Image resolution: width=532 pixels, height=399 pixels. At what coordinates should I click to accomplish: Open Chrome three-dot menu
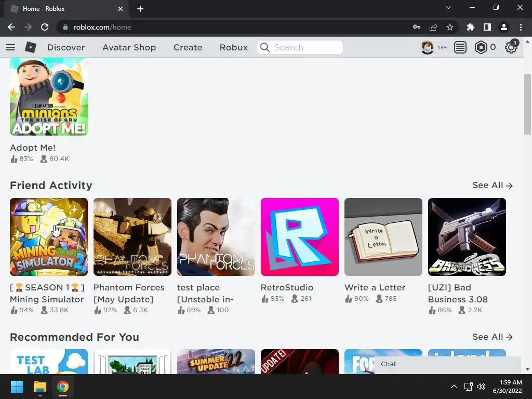(521, 27)
